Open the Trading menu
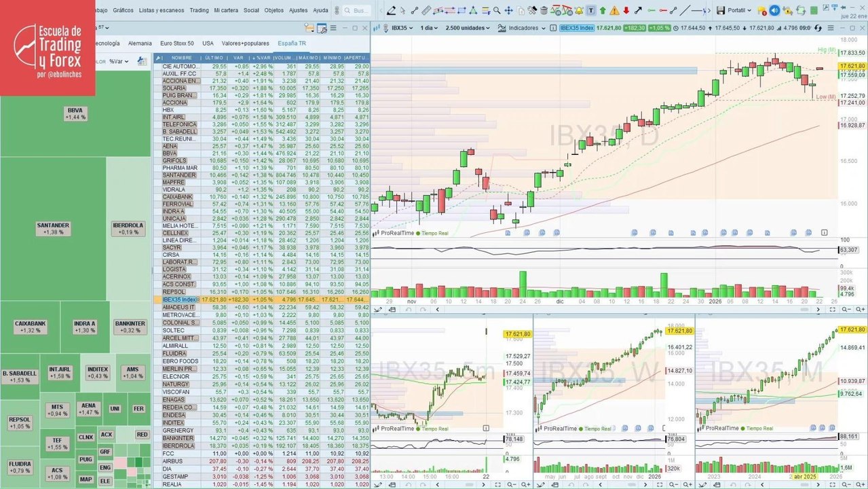868x489 pixels. (199, 10)
